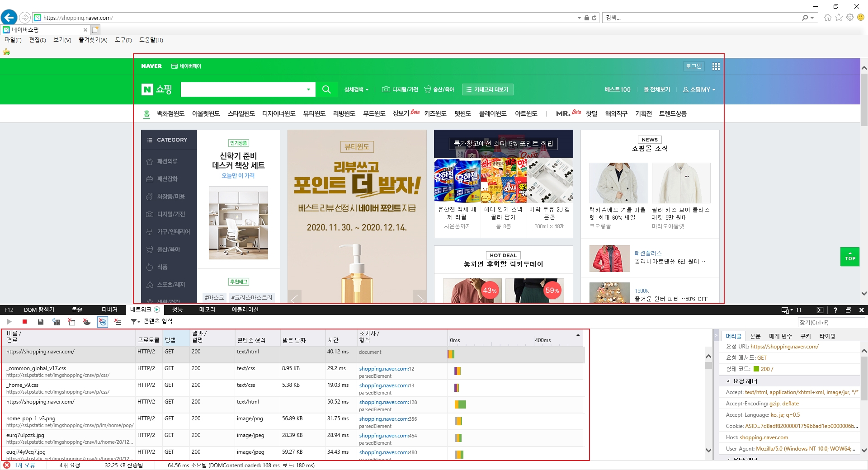
Task: Clear session entries list icon
Action: (x=118, y=322)
